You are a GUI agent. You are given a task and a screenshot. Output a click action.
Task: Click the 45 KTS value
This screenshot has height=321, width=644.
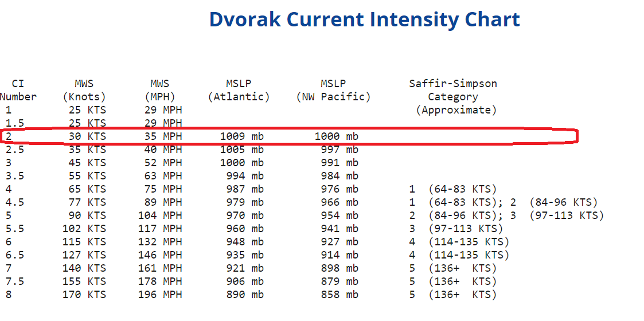point(87,163)
